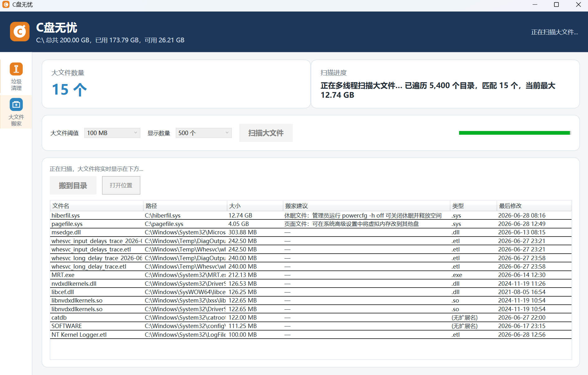Select the libcef.dll file row
This screenshot has width=588, height=375.
coord(311,292)
